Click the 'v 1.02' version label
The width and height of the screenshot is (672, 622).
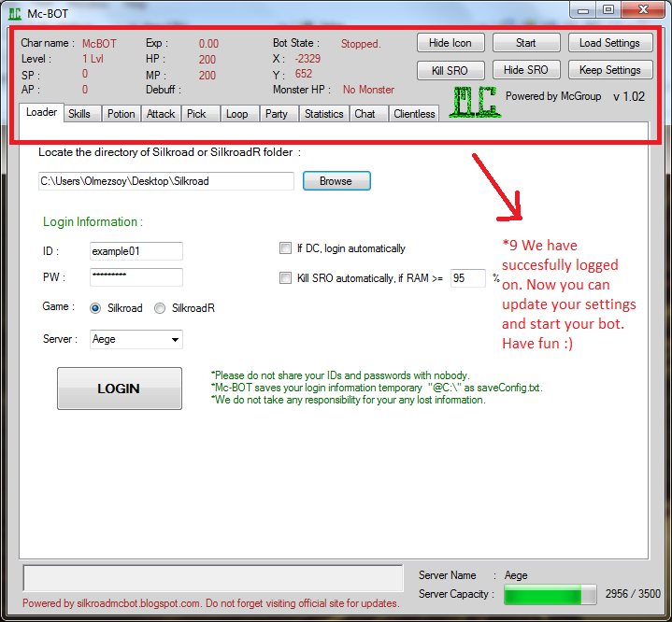629,96
